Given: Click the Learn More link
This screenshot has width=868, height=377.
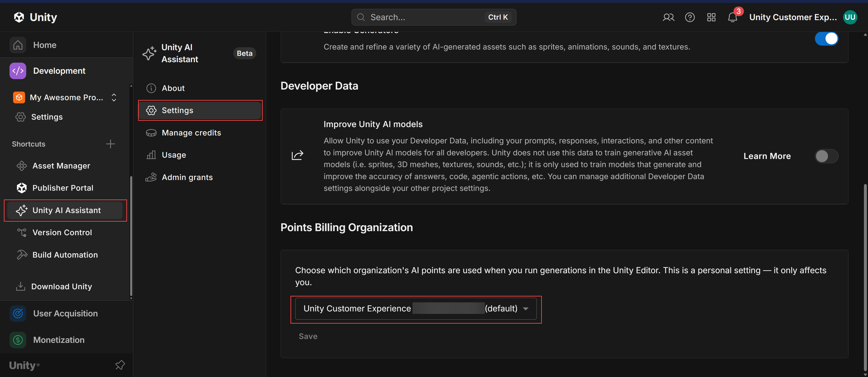Looking at the screenshot, I should [x=767, y=156].
